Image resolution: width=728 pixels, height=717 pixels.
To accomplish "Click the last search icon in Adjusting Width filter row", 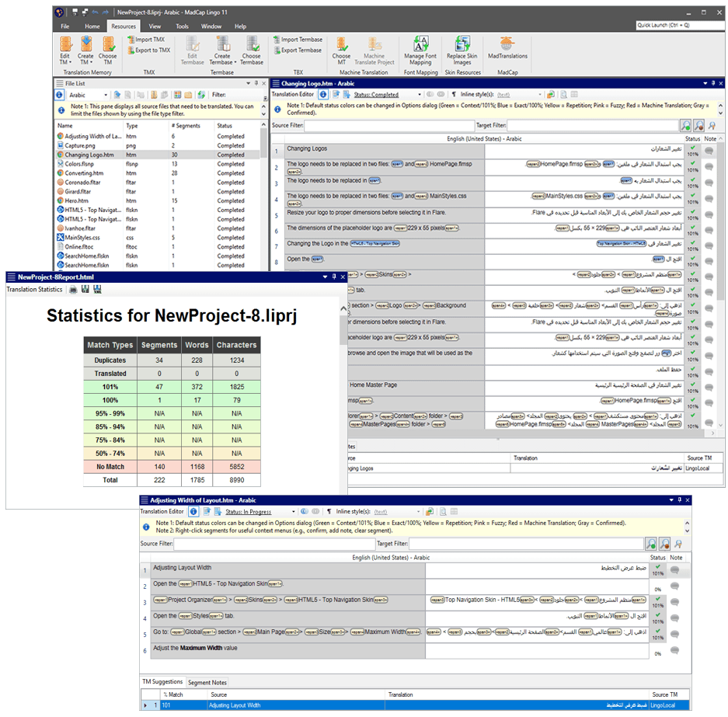I will (678, 544).
